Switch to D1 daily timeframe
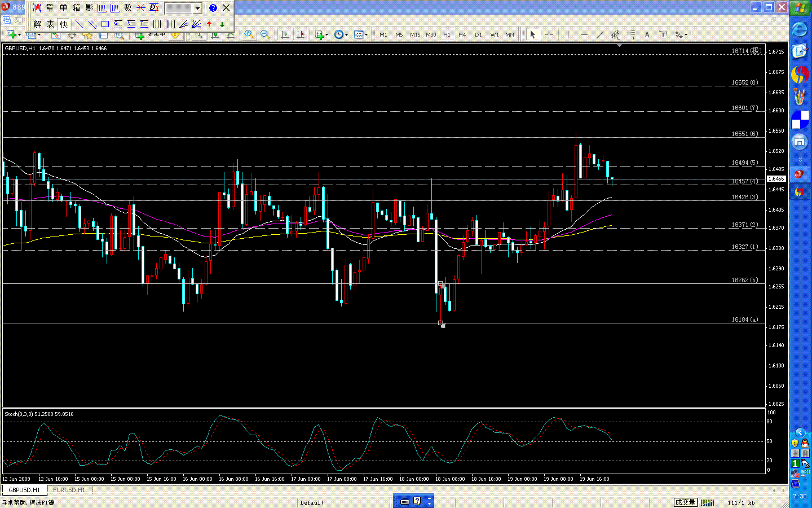Screen dimensions: 812x508 point(478,34)
